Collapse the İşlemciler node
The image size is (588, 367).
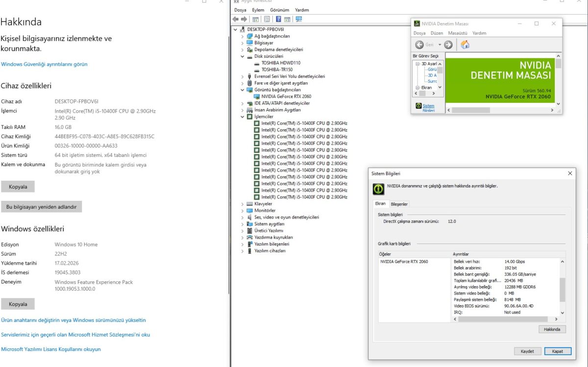click(242, 117)
